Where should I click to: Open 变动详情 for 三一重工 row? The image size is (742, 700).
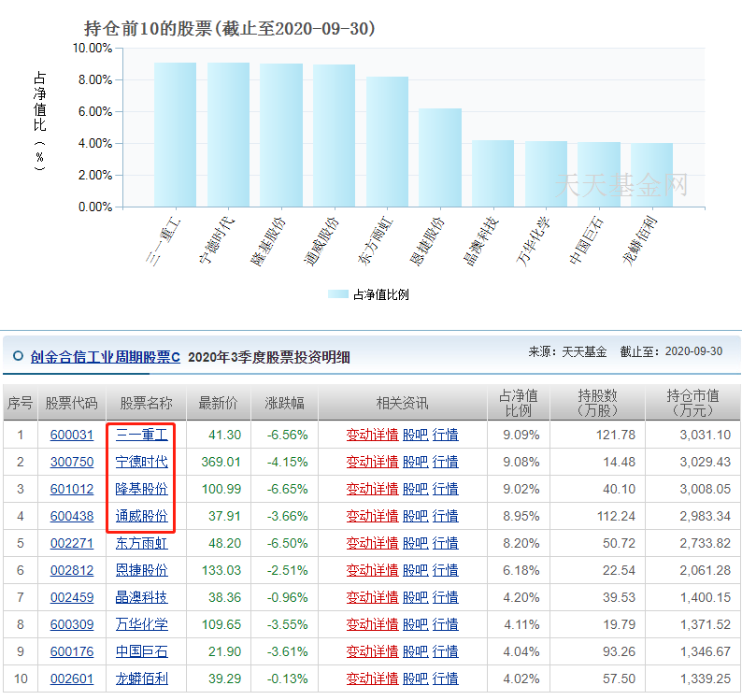(x=373, y=435)
